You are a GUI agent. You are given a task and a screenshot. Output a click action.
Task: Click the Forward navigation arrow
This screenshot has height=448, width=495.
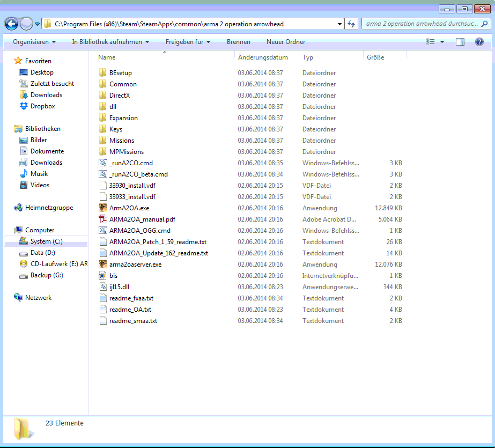(26, 24)
